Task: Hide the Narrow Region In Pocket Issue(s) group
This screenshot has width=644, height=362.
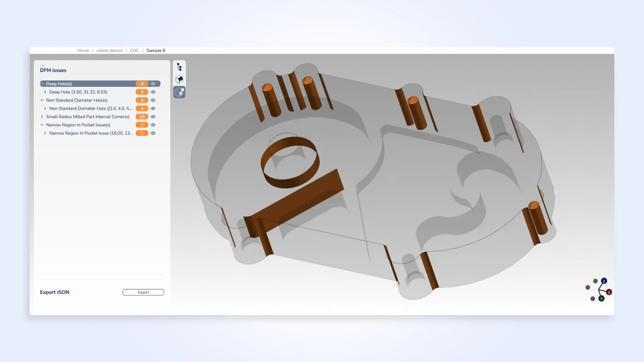Action: (x=153, y=125)
